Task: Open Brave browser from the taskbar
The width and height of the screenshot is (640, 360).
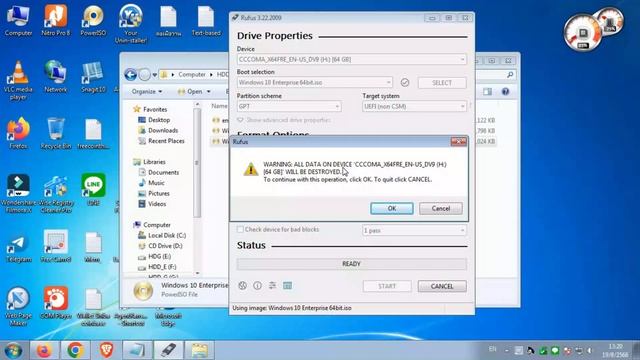Action: coord(107,350)
